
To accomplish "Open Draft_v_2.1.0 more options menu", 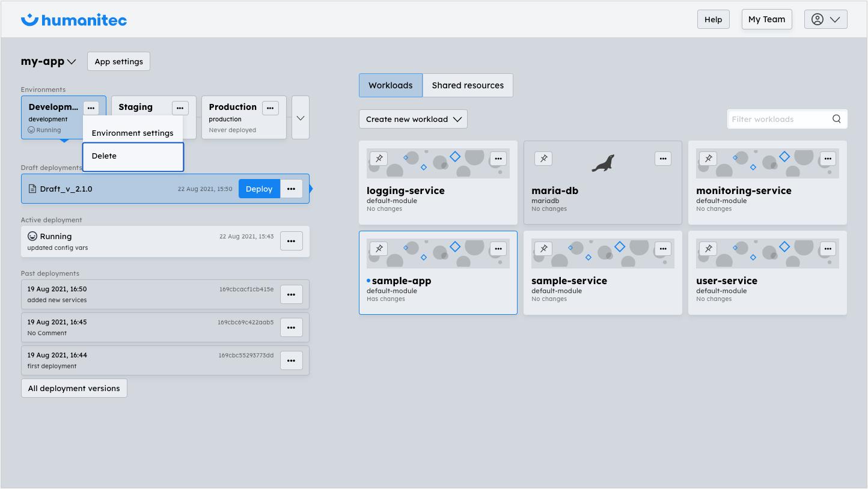I will [x=292, y=189].
